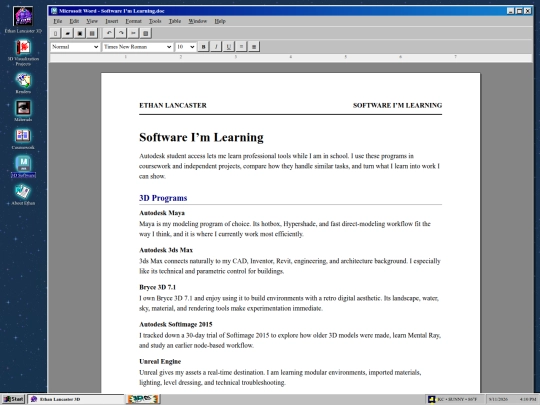Screen dimensions: 540x405
Task: Click the New document toolbar icon
Action: tap(55, 33)
